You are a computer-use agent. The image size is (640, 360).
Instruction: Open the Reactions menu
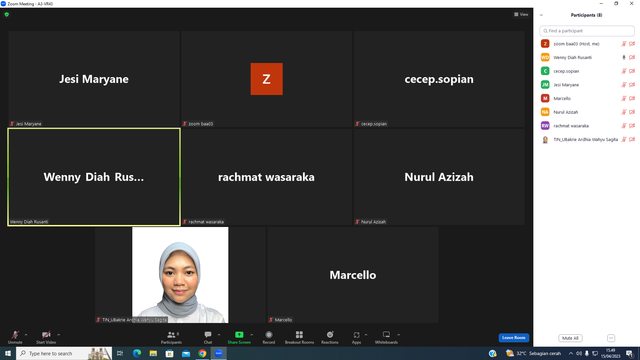click(330, 337)
